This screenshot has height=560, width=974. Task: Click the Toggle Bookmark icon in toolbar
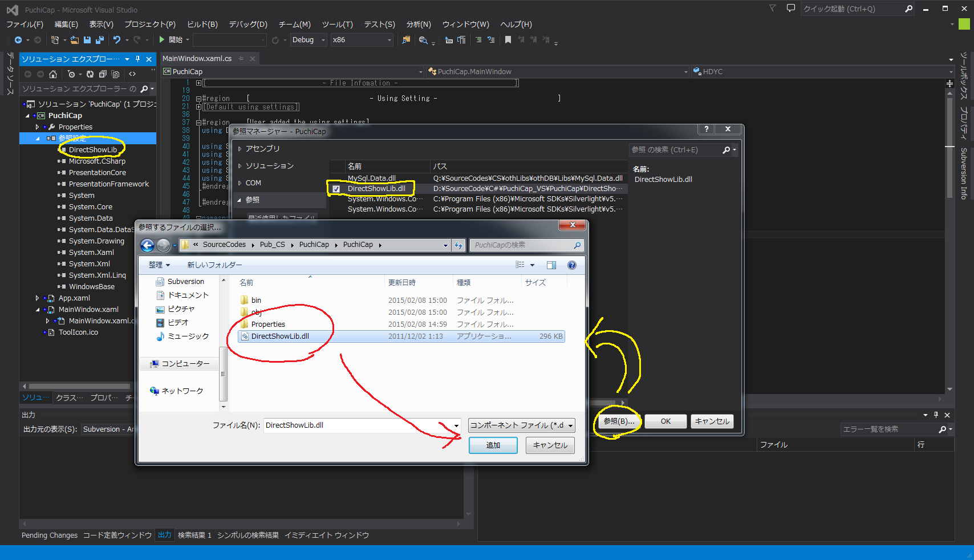[508, 40]
